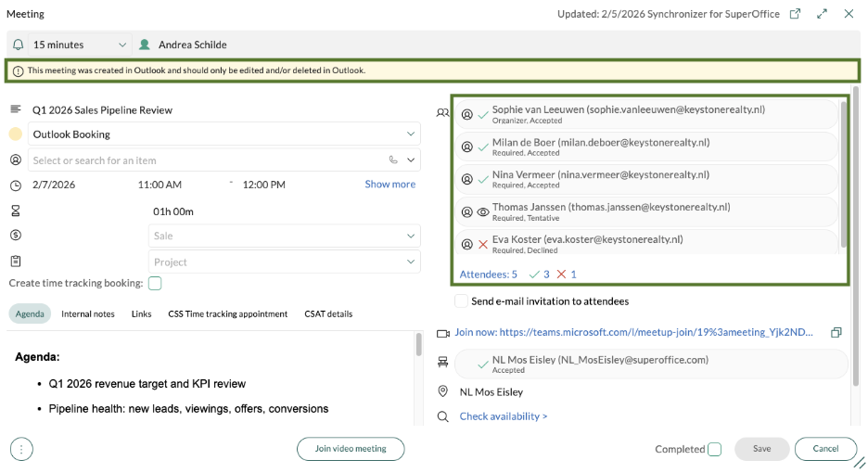This screenshot has height=473, width=868.
Task: Click the copy Teams meeting link icon
Action: tap(836, 332)
